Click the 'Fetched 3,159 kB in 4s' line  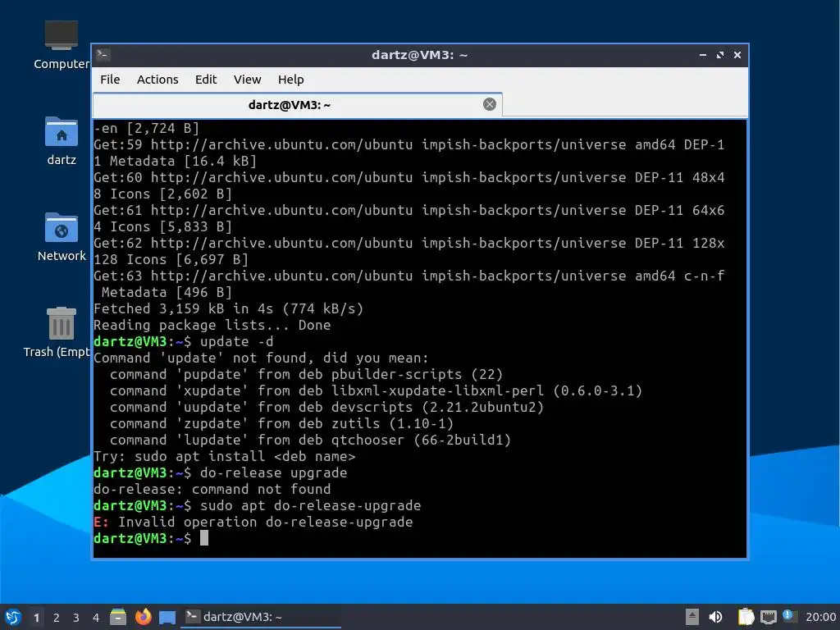coord(228,309)
